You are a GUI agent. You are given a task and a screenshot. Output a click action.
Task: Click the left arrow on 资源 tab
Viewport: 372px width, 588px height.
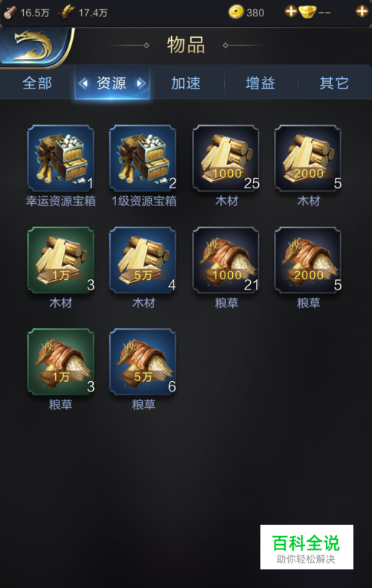click(83, 83)
